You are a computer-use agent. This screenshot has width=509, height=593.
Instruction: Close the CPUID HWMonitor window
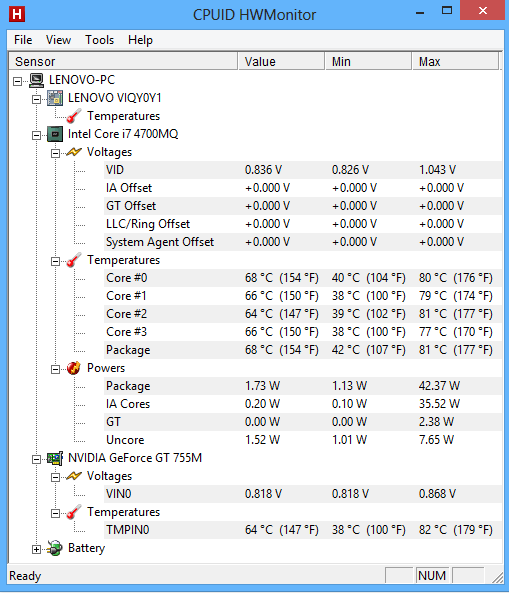tap(483, 11)
